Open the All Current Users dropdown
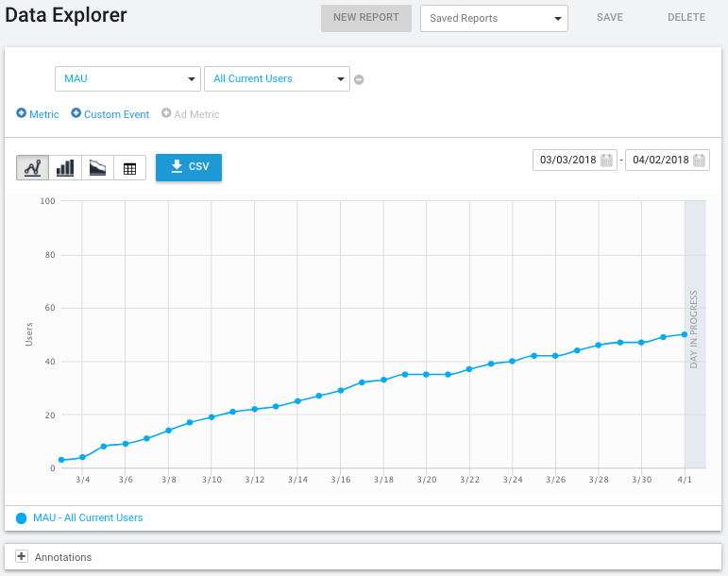The width and height of the screenshot is (728, 576). tap(277, 78)
